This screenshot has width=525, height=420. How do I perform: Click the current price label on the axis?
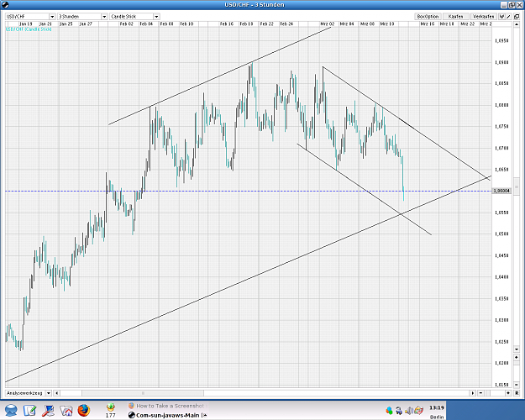(x=501, y=191)
